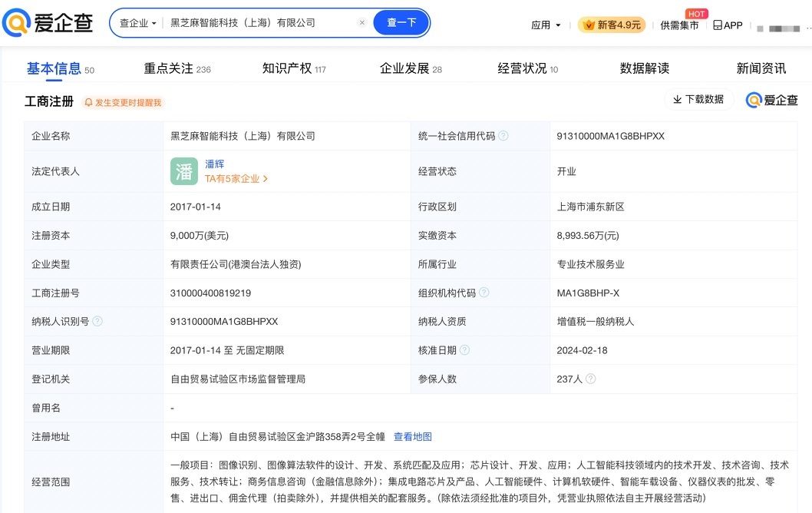Click help icon next to 核准日期
The image size is (812, 513).
click(465, 350)
